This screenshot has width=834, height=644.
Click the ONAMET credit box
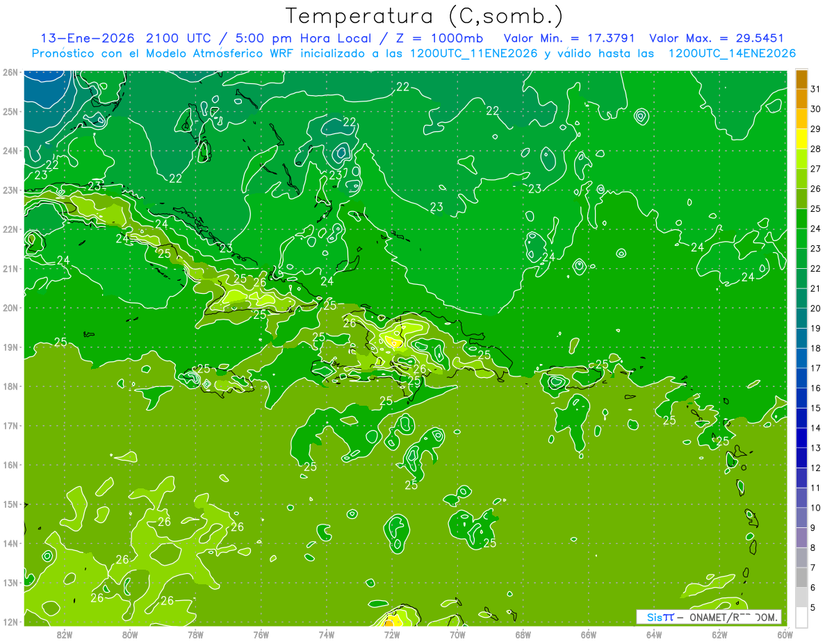tap(709, 617)
